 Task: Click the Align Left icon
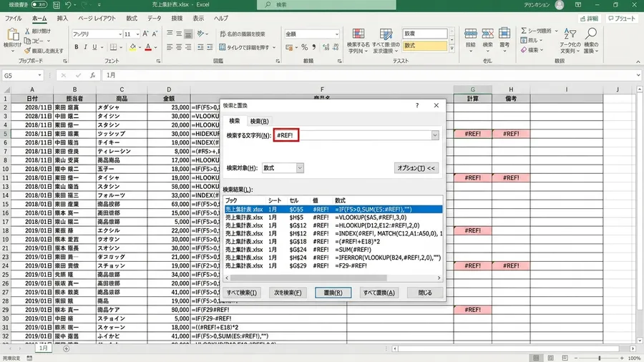pyautogui.click(x=170, y=48)
